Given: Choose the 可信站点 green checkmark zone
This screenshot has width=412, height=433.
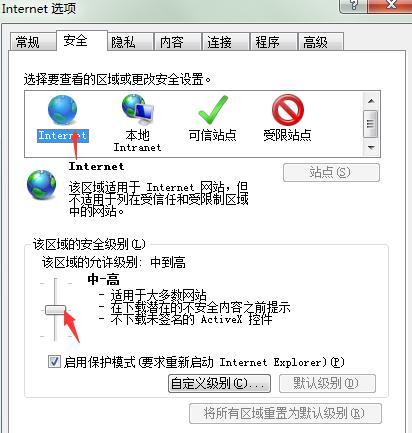Looking at the screenshot, I should click(x=213, y=110).
